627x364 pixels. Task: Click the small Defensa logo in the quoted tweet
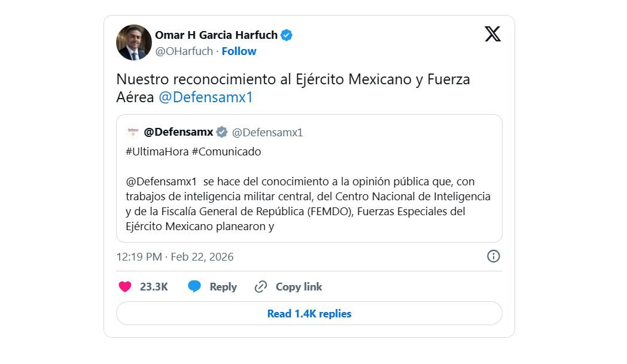[x=133, y=132]
